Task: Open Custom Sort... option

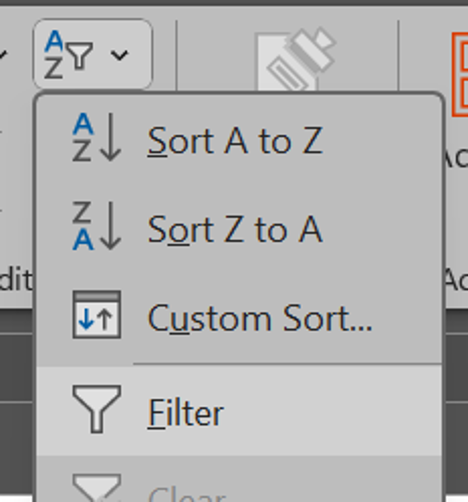Action: 260,318
